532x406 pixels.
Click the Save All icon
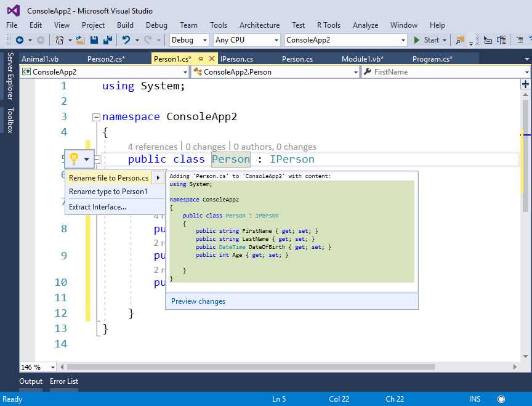(108, 40)
